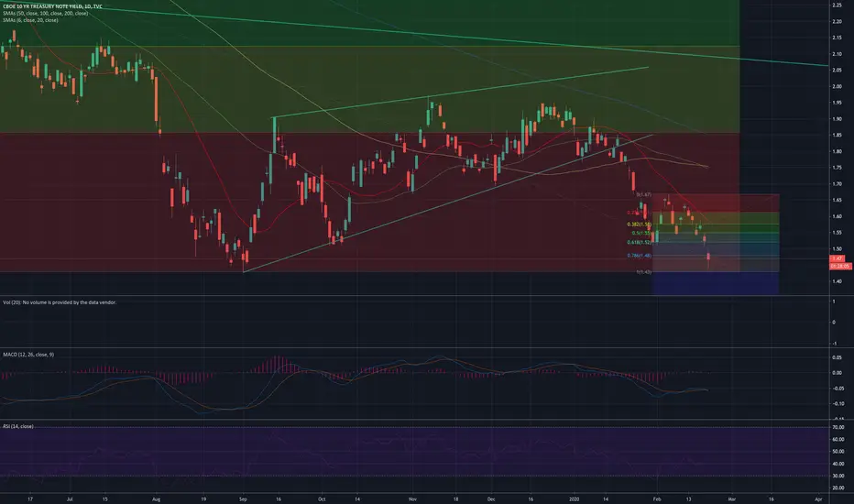The width and height of the screenshot is (854, 504).
Task: Select the SMAs (50, 100, 200) indicator legend
Action: [x=45, y=13]
